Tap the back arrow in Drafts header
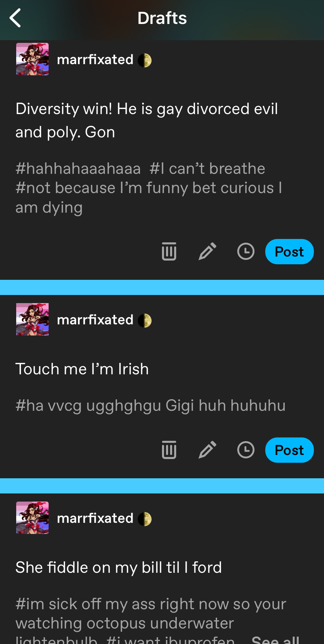 15,18
